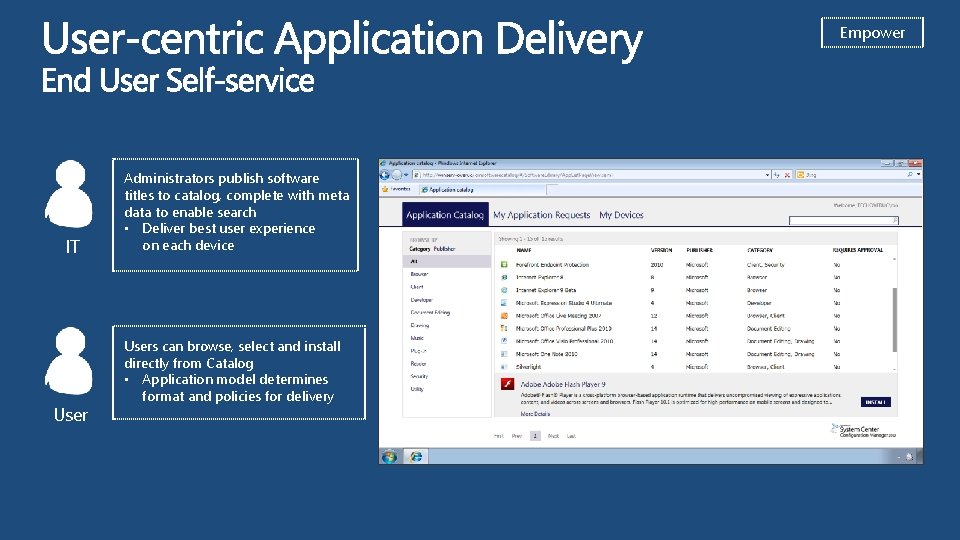
Task: Click the catalog search magnifier icon
Action: [894, 220]
